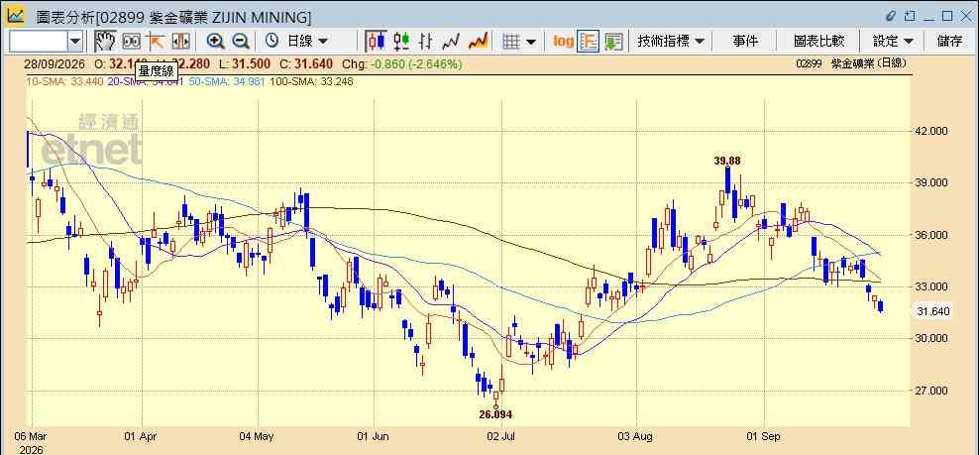Image resolution: width=980 pixels, height=455 pixels.
Task: Open 圖表比較 chart comparison
Action: (x=819, y=42)
